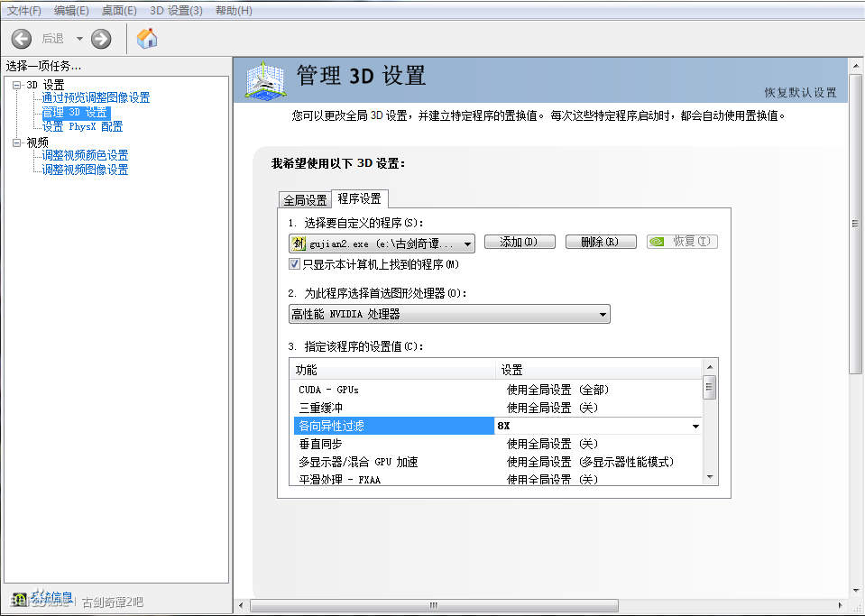Select the CUDA - GPUs row
The image size is (865, 616).
coord(496,390)
